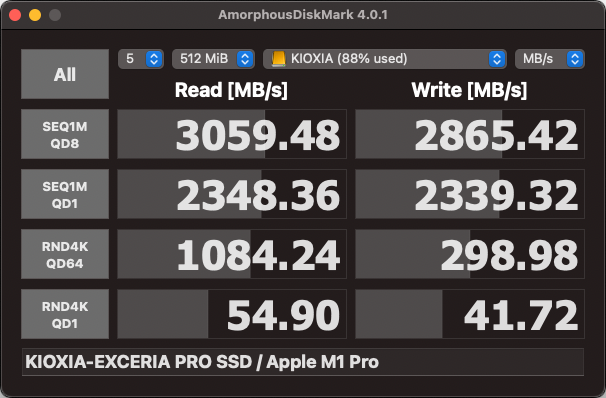The height and width of the screenshot is (398, 606).
Task: Run the RND4K QD1 test
Action: pos(65,314)
